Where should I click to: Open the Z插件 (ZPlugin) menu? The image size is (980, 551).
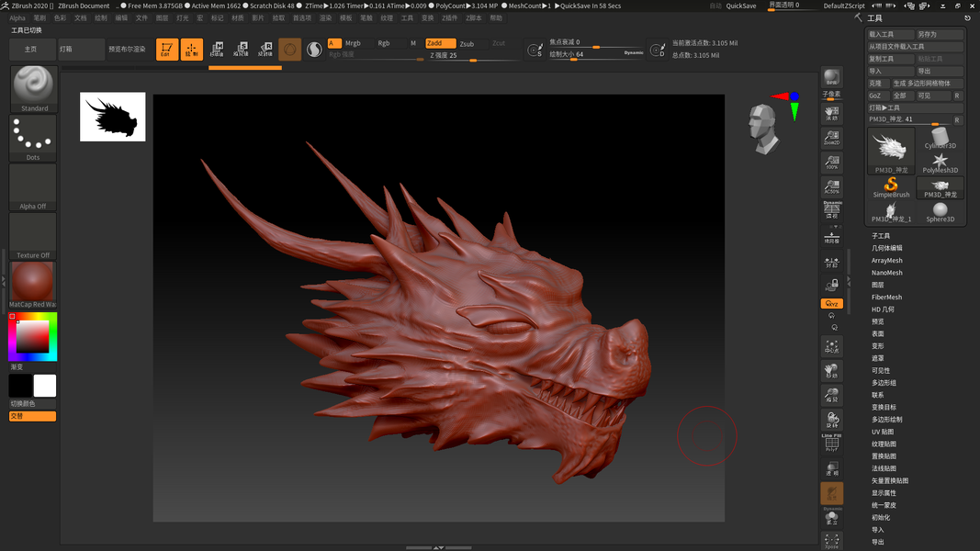point(449,17)
